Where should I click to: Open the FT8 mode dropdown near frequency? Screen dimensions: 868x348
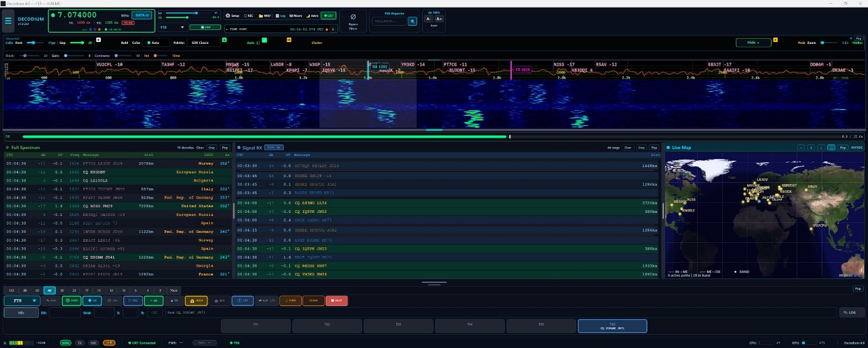[172, 28]
